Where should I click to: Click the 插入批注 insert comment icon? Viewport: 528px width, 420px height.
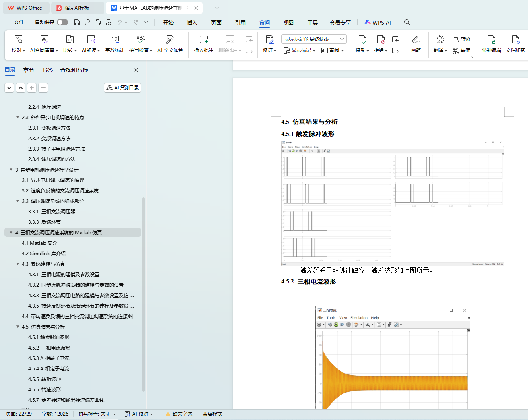[203, 40]
